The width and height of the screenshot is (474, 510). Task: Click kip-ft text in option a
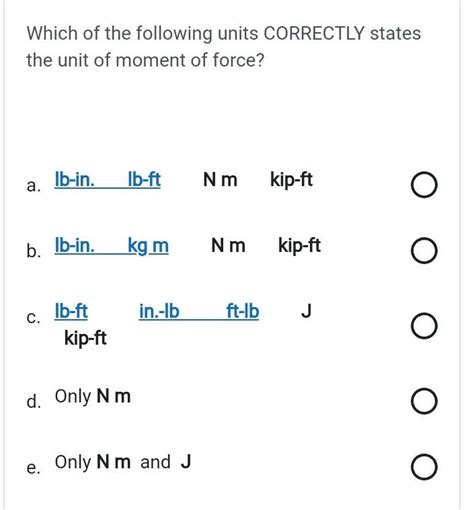tap(292, 180)
